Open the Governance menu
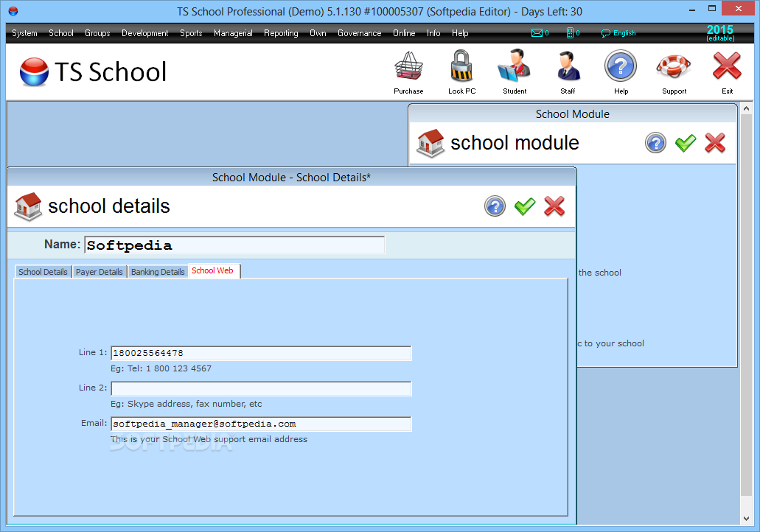Screen dimensions: 760x532 360,33
